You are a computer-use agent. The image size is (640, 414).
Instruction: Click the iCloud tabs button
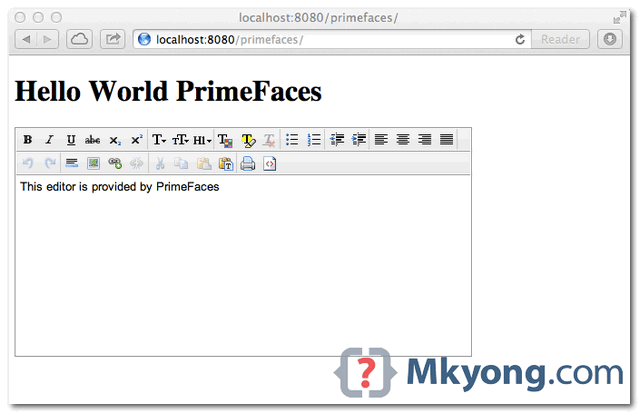tap(79, 40)
